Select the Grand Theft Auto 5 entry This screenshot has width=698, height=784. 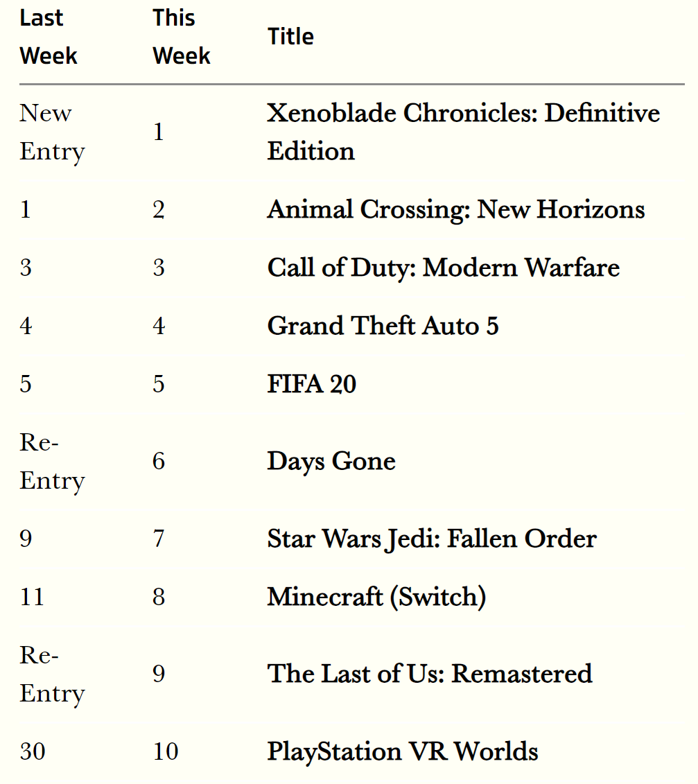click(x=383, y=326)
